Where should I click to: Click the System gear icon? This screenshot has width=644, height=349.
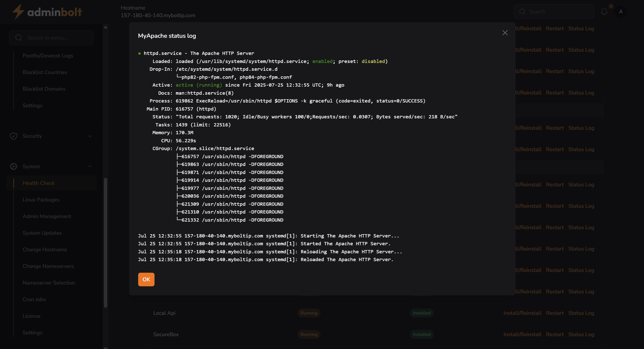tap(14, 166)
